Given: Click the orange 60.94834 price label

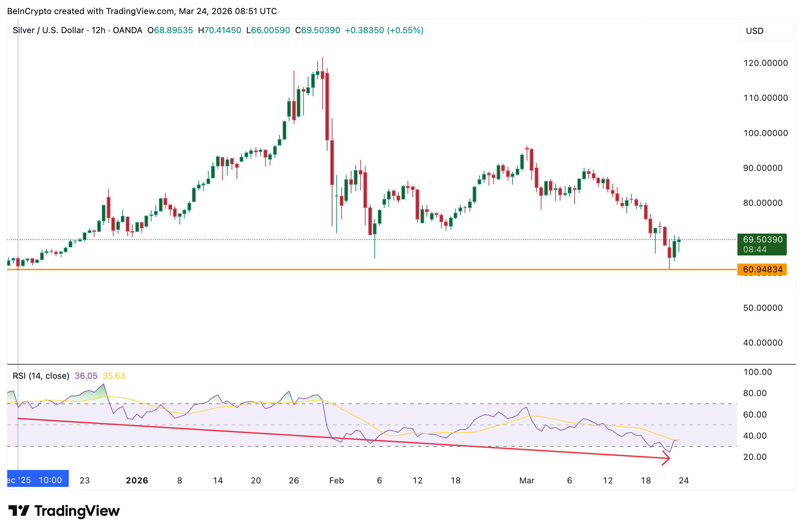Looking at the screenshot, I should click(762, 270).
